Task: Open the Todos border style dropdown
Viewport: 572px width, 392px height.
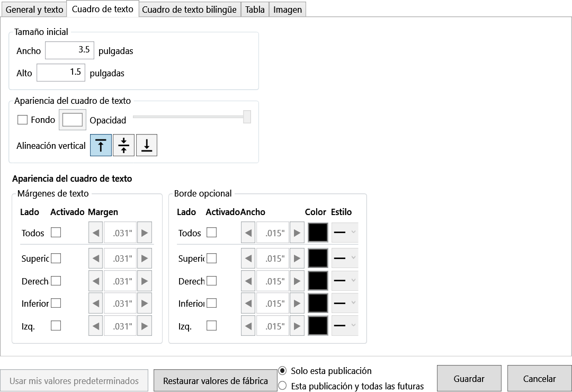Action: (x=345, y=233)
